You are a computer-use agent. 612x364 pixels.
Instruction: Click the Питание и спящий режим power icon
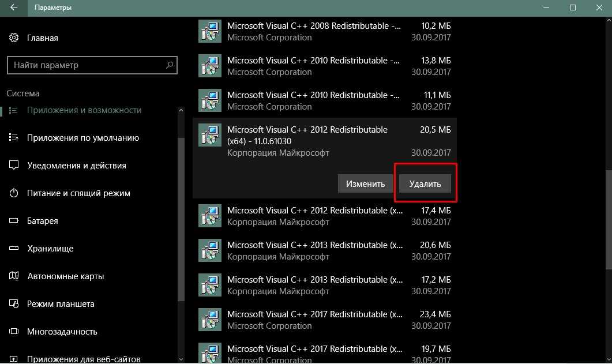[14, 193]
